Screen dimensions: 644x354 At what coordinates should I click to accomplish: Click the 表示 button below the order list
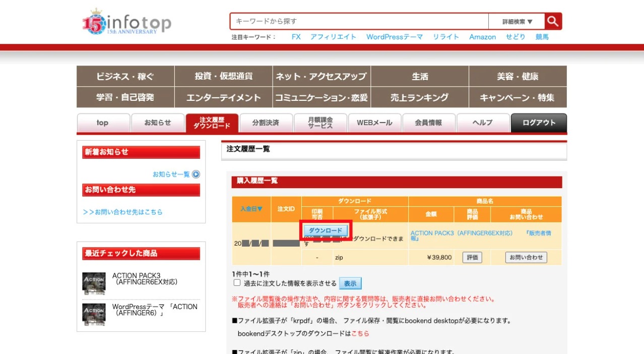[350, 283]
